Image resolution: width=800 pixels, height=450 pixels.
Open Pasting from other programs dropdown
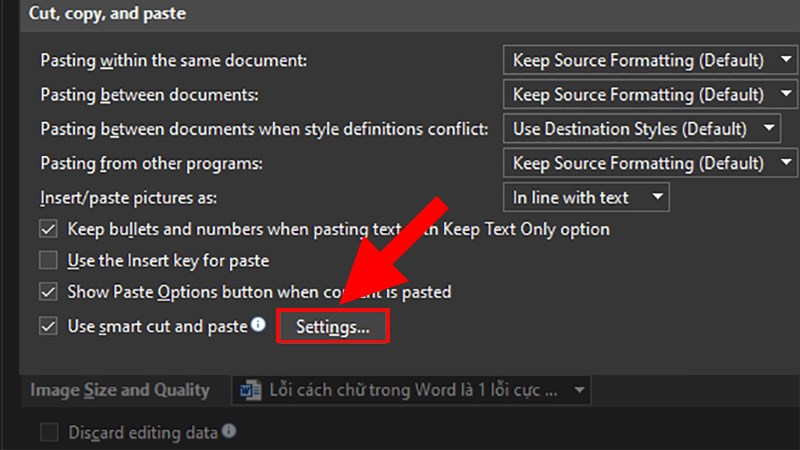click(x=650, y=163)
